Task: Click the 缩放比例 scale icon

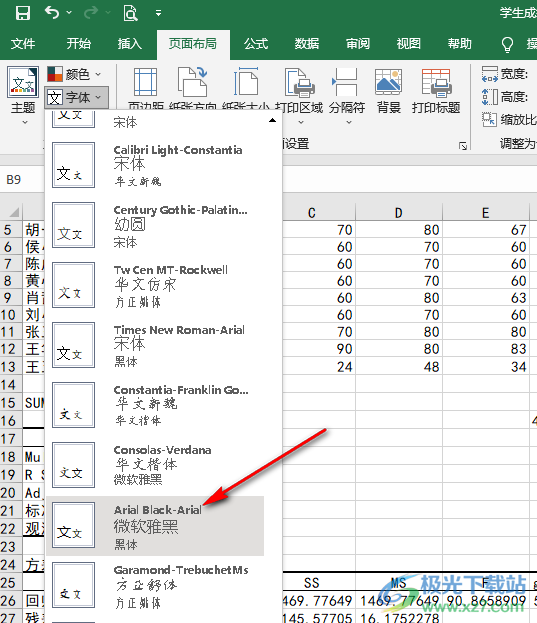Action: (489, 119)
